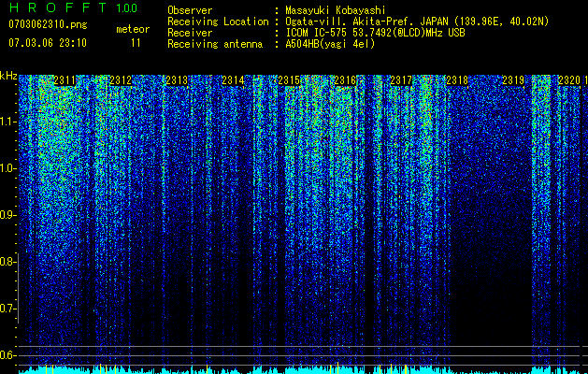Click the 2317 time marker

coord(401,80)
